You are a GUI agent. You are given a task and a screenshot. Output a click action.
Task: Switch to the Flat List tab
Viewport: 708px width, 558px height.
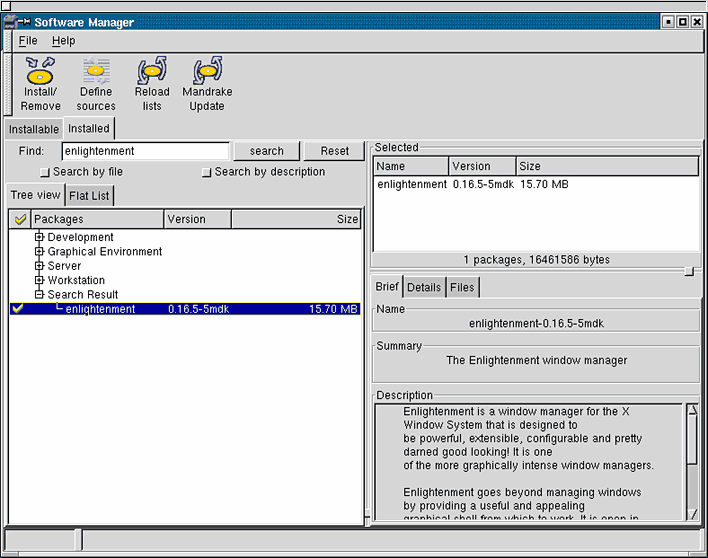click(x=89, y=196)
